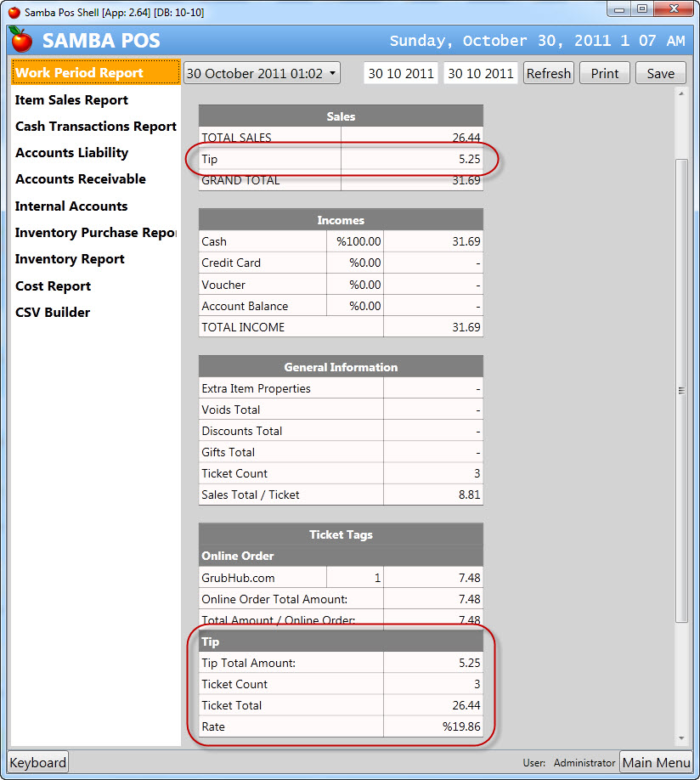700x780 pixels.
Task: Click the Discounts Total row
Action: click(x=341, y=431)
